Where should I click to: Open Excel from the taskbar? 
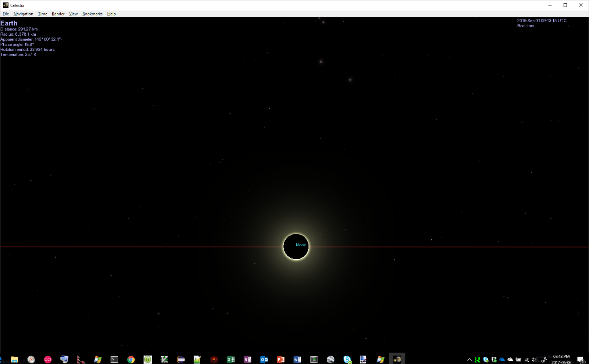tap(231, 359)
